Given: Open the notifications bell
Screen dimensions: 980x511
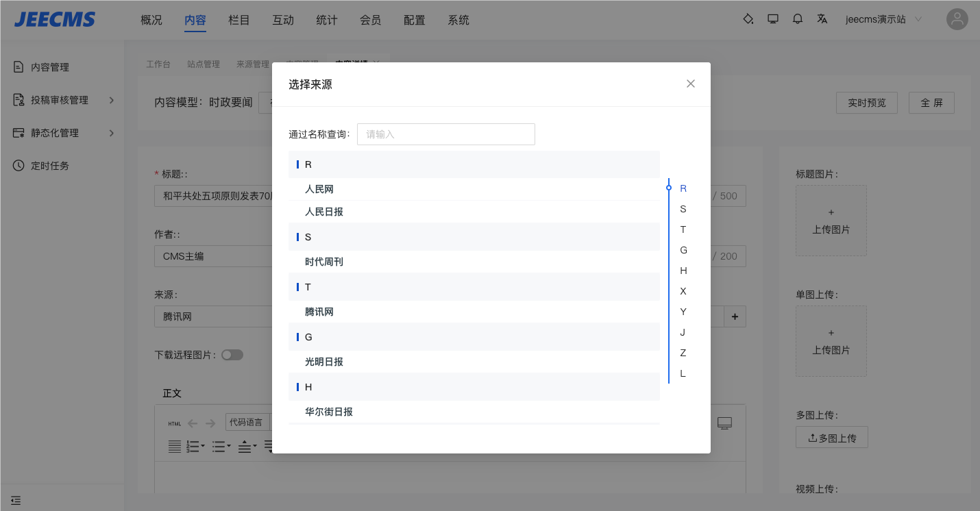Looking at the screenshot, I should tap(798, 19).
